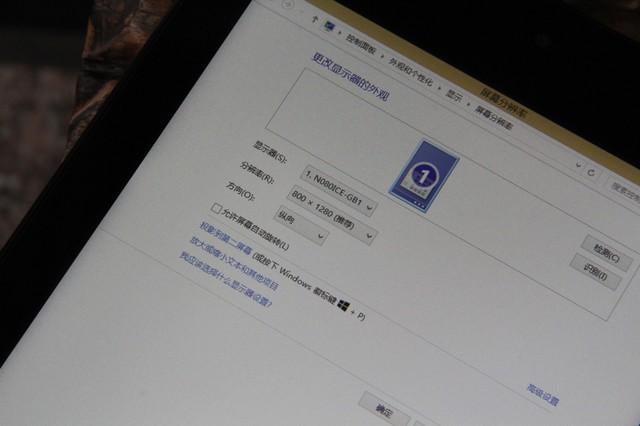Click the 确定 button
The height and width of the screenshot is (426, 640).
click(384, 409)
